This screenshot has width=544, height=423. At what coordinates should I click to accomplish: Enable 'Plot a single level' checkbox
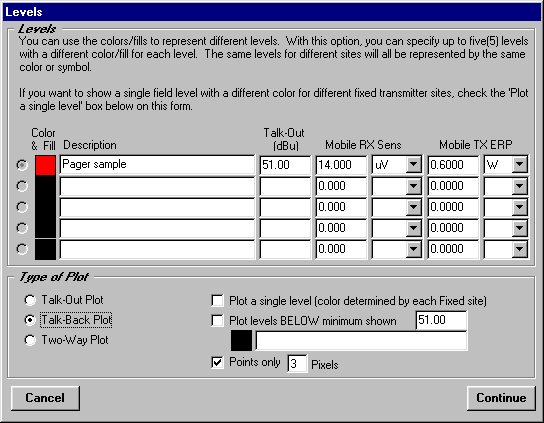point(217,301)
